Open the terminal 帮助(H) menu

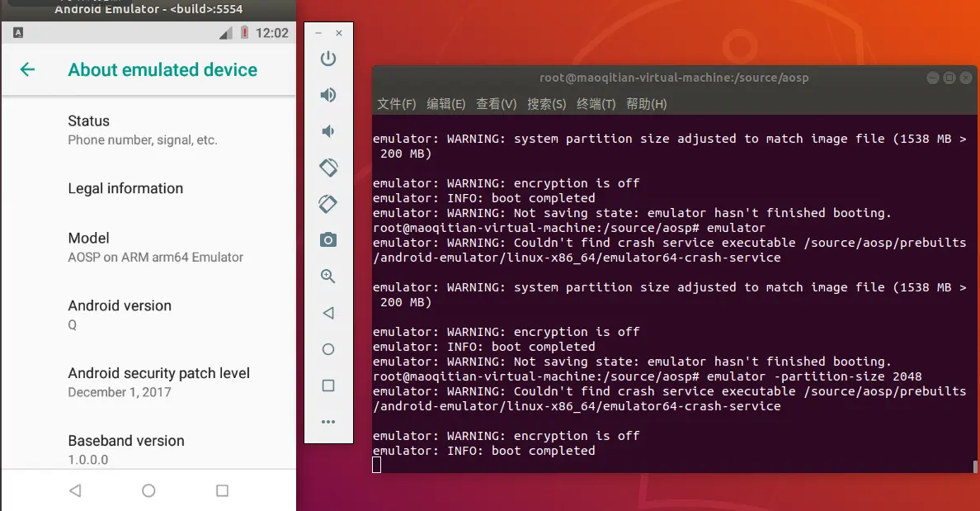646,104
